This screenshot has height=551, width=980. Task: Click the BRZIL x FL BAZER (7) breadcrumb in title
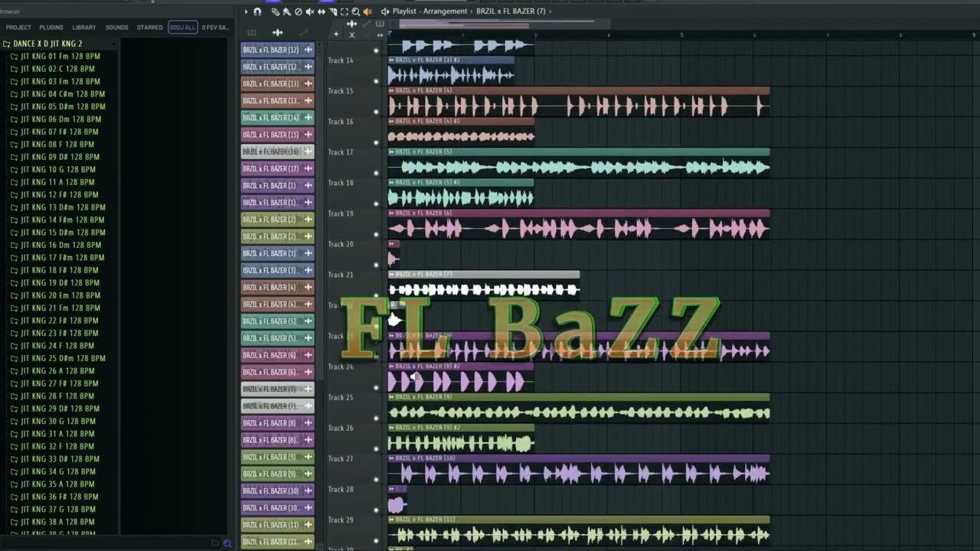pyautogui.click(x=511, y=11)
